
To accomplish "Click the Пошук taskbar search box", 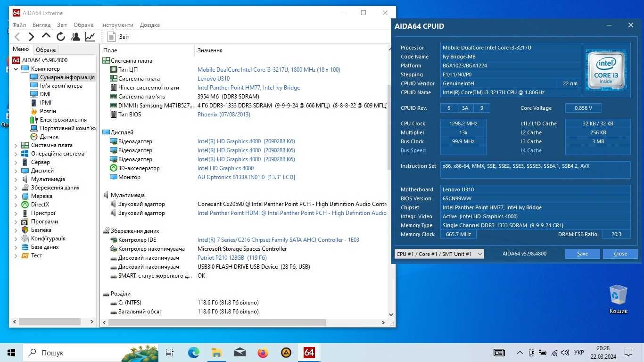I will point(90,353).
